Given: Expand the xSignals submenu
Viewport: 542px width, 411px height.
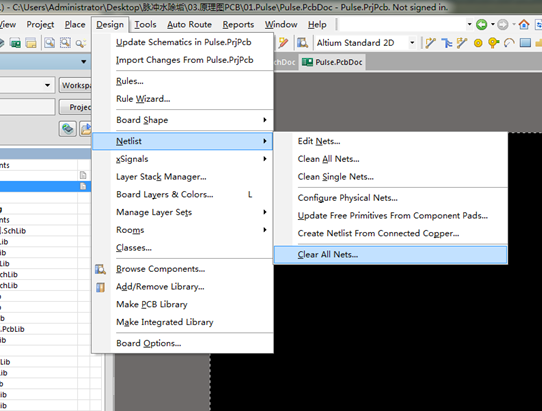Looking at the screenshot, I should [x=264, y=159].
